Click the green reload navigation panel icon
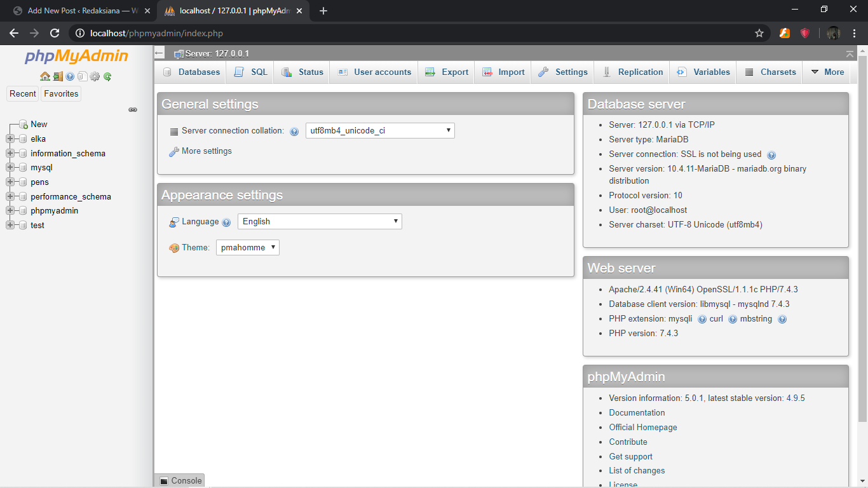The width and height of the screenshot is (868, 488). pyautogui.click(x=107, y=76)
